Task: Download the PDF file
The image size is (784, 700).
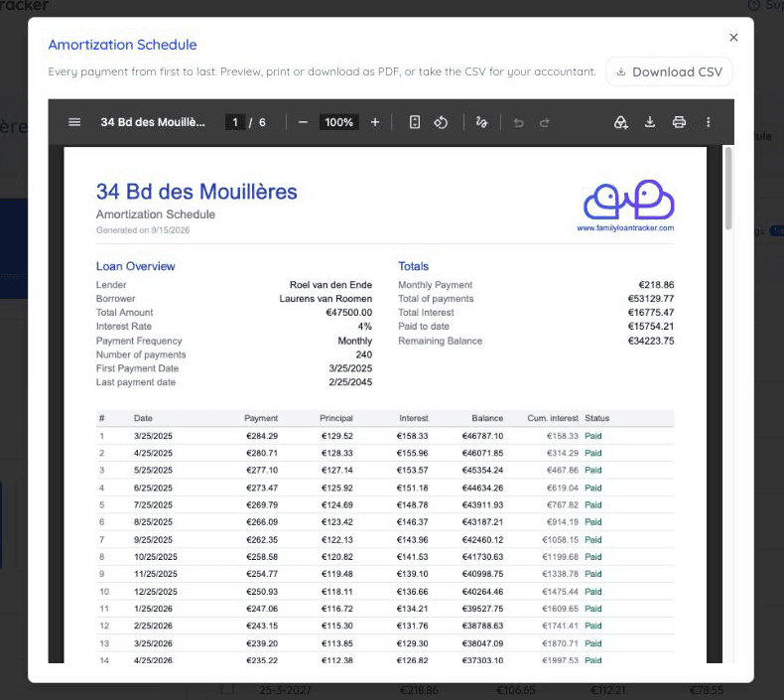Action: point(649,122)
